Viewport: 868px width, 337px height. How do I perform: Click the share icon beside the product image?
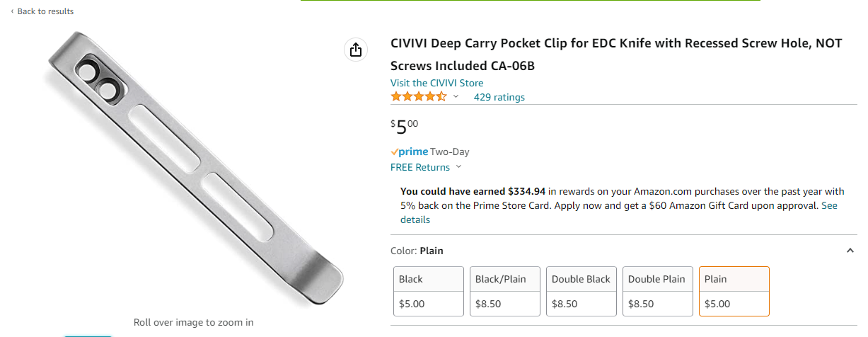tap(355, 50)
